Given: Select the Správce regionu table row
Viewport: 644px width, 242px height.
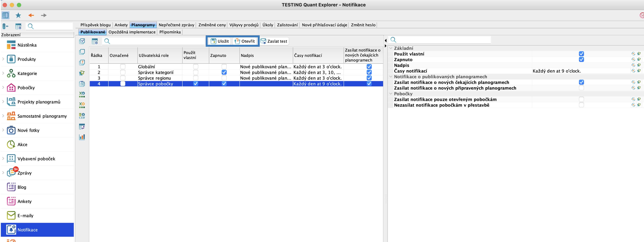Looking at the screenshot, I should pos(236,78).
